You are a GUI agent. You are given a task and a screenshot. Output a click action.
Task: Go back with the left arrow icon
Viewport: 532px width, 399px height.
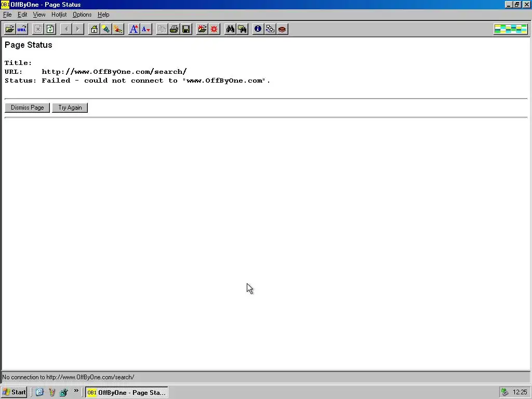pos(66,29)
